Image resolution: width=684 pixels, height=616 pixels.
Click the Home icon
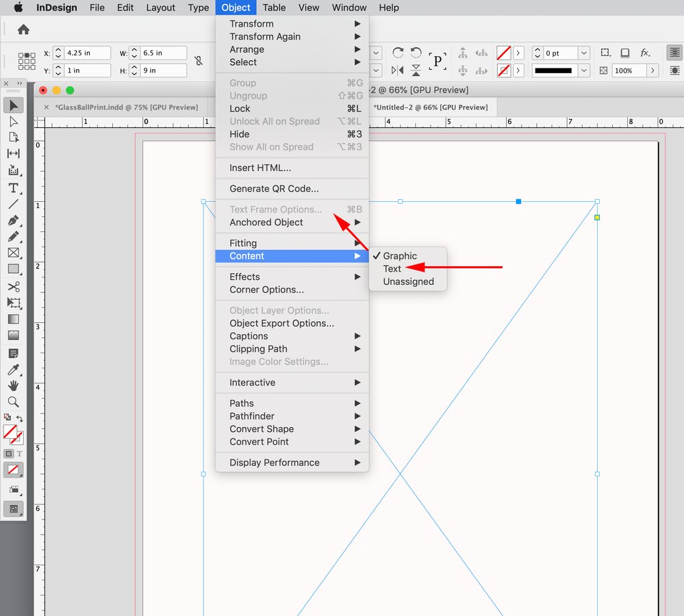click(23, 29)
